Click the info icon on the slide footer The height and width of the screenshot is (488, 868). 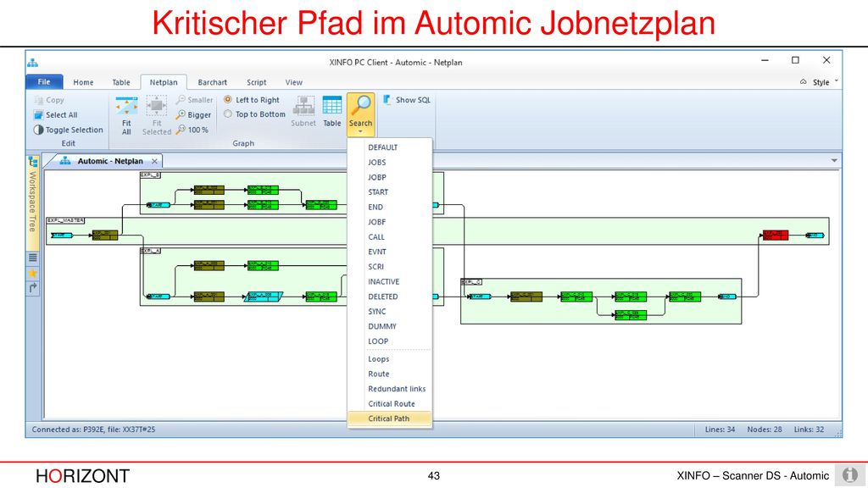coord(850,474)
